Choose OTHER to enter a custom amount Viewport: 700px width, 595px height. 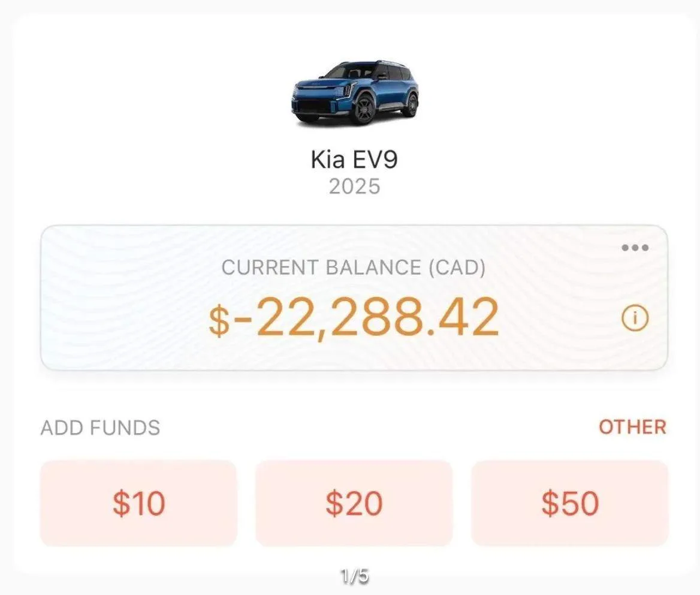pyautogui.click(x=633, y=427)
